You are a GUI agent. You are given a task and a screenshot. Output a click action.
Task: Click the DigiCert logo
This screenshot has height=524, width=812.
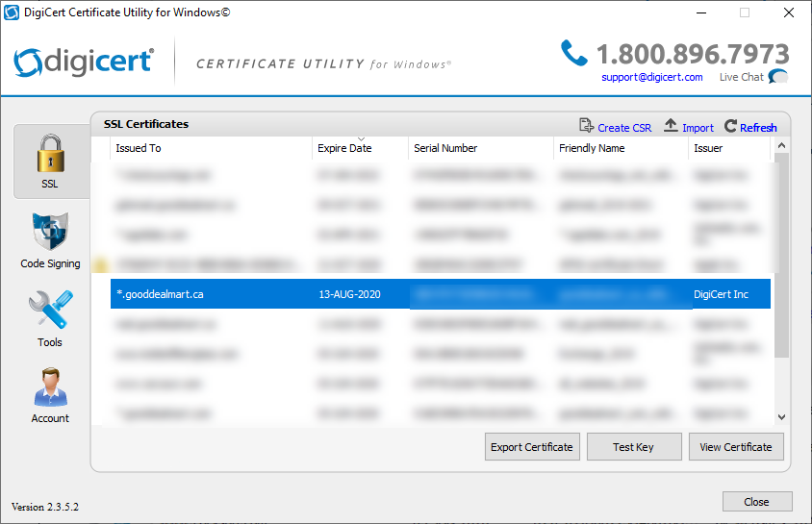click(84, 62)
